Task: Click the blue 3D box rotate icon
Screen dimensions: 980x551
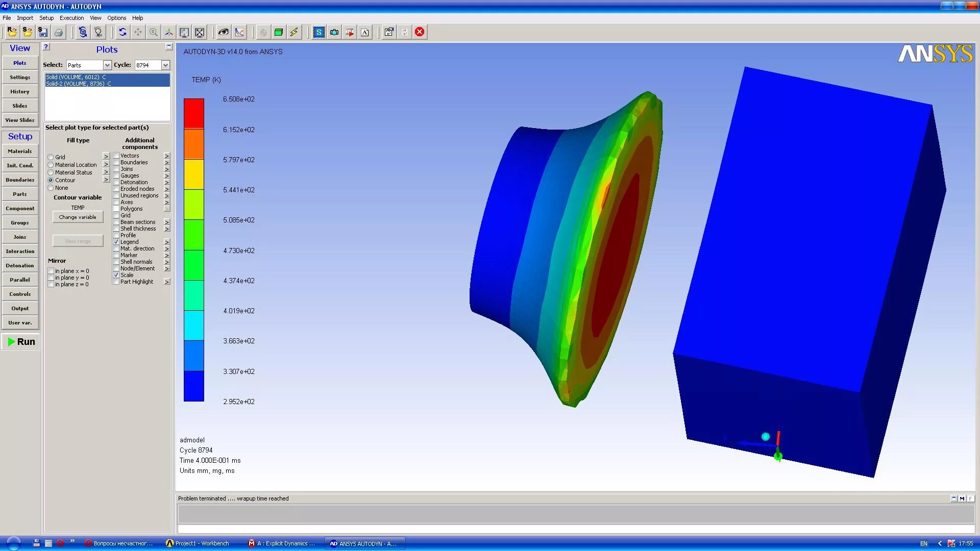Action: (83, 32)
